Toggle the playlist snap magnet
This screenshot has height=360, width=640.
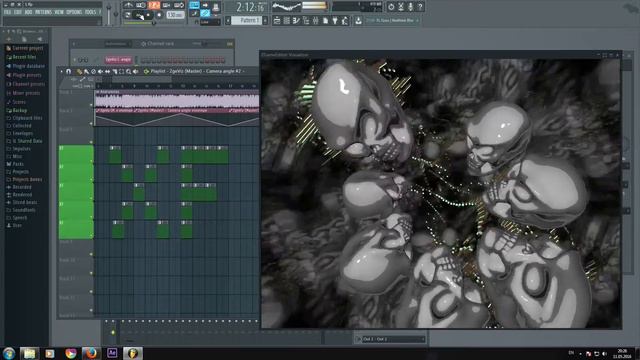69,71
